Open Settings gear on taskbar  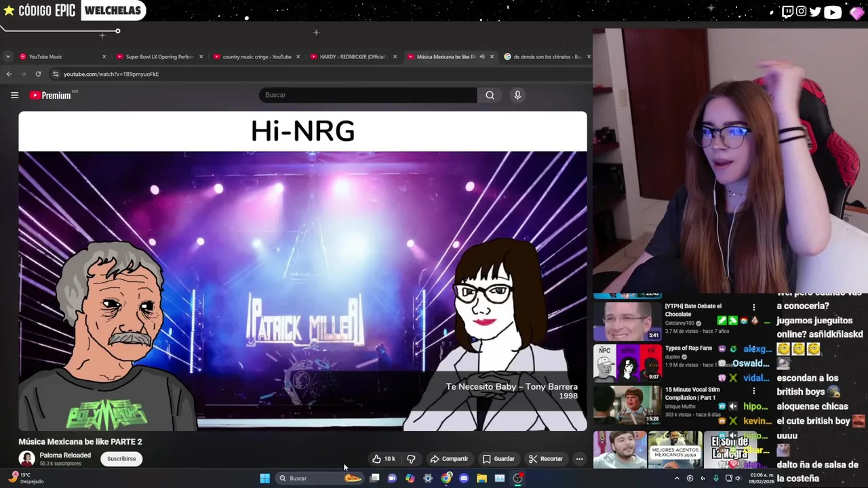tap(428, 479)
